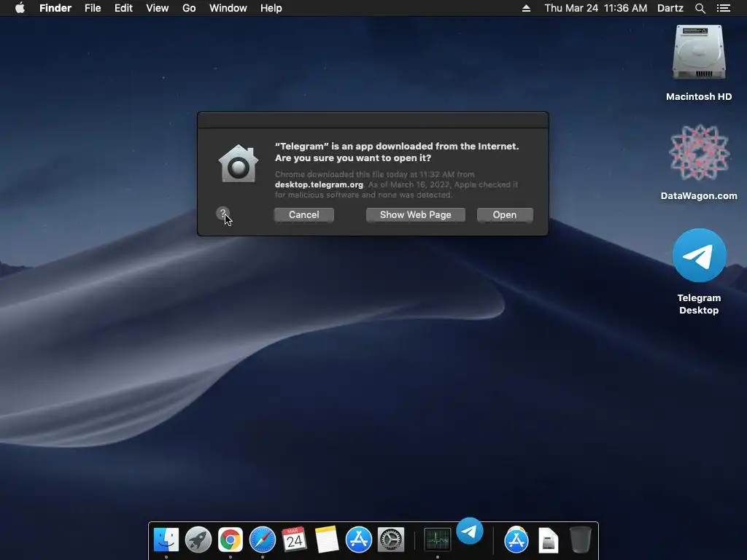Screen dimensions: 747x560
Task: Open Trash in the Dock
Action: pyautogui.click(x=580, y=540)
